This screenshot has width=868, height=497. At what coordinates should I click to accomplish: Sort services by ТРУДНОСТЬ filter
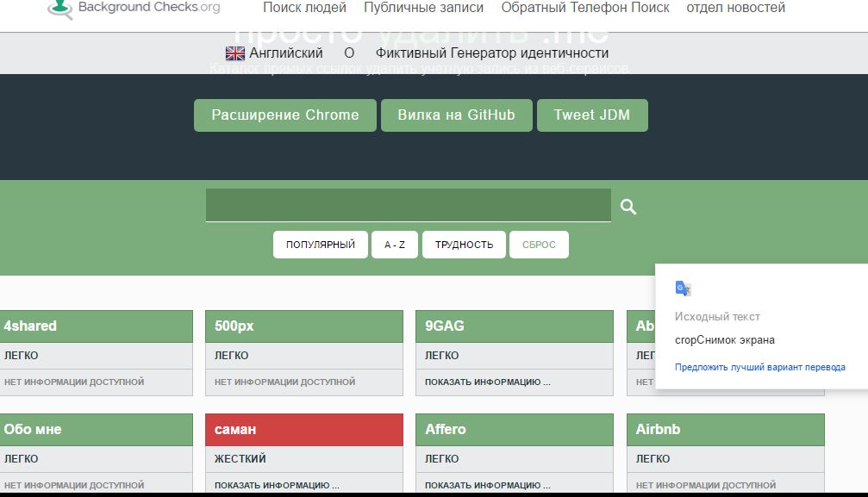coord(464,245)
